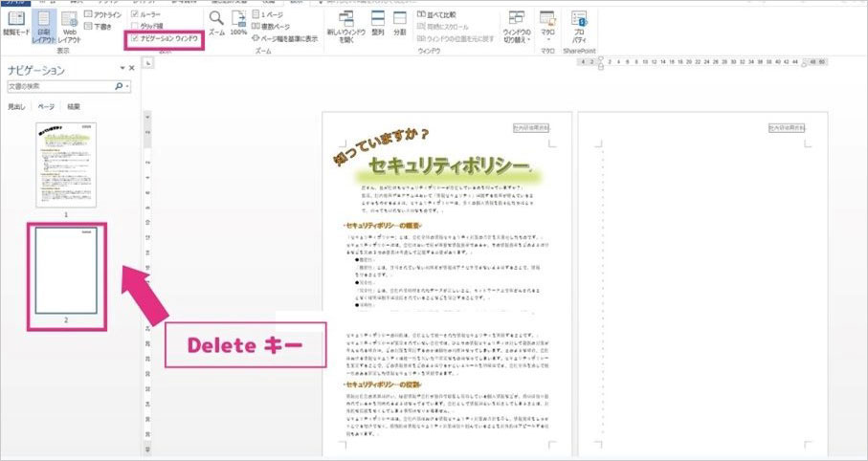Image resolution: width=868 pixels, height=461 pixels.
Task: Click the ファイル file tab
Action: coord(15,2)
